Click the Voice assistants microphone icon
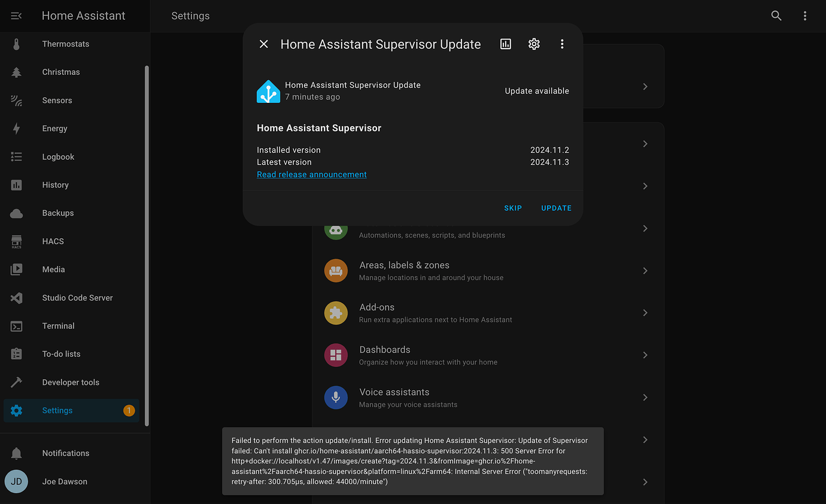Viewport: 826px width, 504px height. pos(336,397)
